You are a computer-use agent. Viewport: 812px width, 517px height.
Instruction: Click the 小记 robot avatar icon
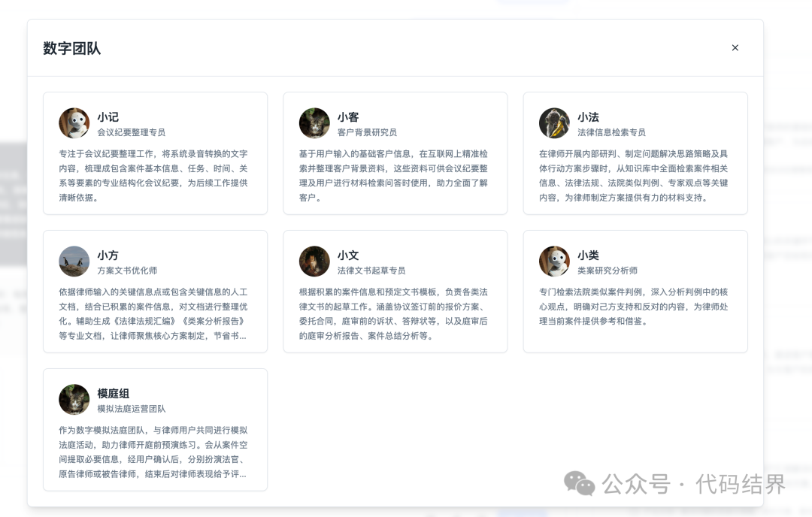tap(74, 123)
